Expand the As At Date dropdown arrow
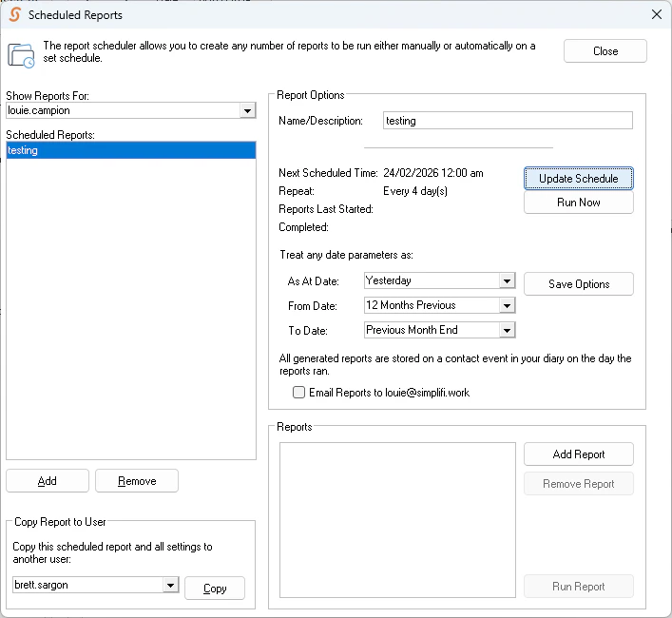 (507, 281)
